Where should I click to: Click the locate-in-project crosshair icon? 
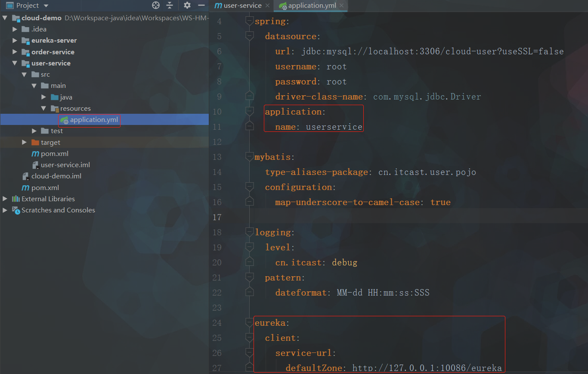click(x=156, y=5)
